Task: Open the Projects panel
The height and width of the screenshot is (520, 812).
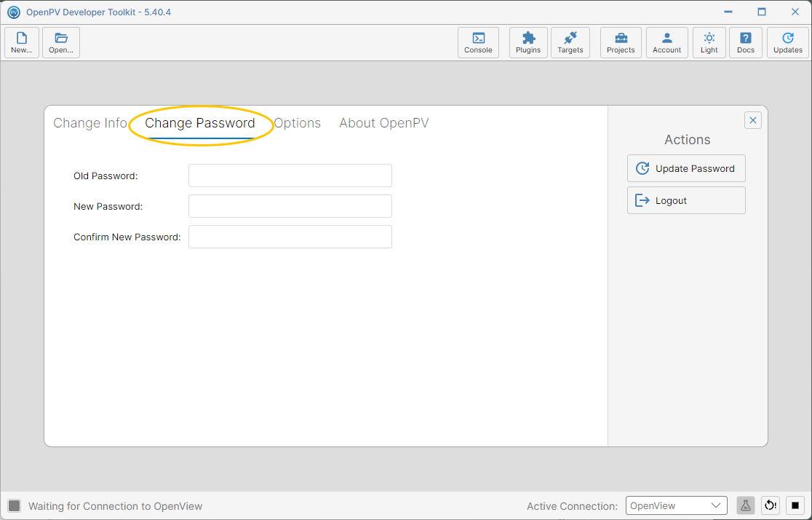Action: 621,42
